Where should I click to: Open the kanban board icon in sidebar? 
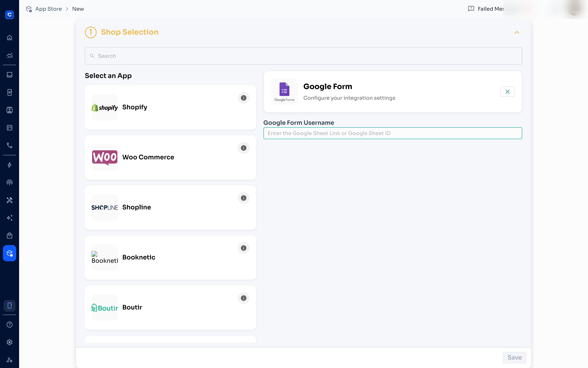10,128
